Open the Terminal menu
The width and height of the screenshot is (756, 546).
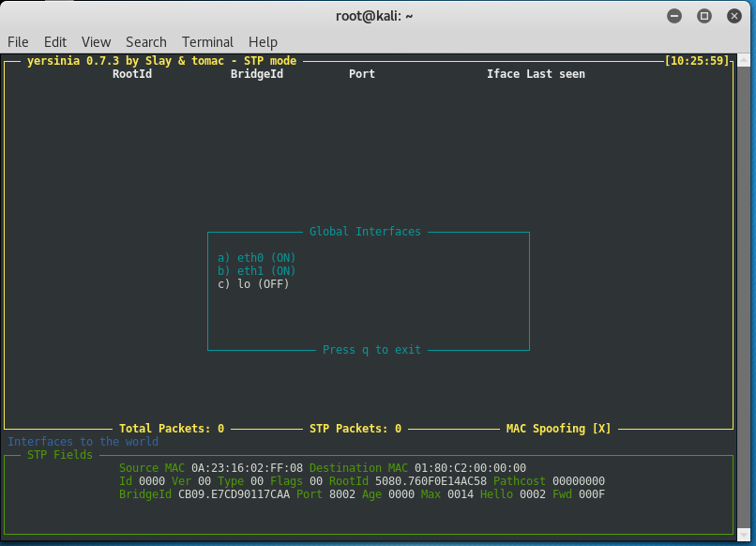207,42
